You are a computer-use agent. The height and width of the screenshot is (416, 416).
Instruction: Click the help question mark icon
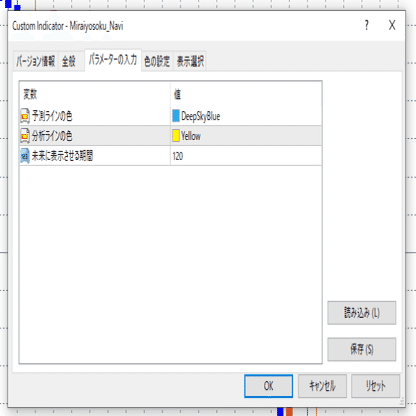pos(367,25)
